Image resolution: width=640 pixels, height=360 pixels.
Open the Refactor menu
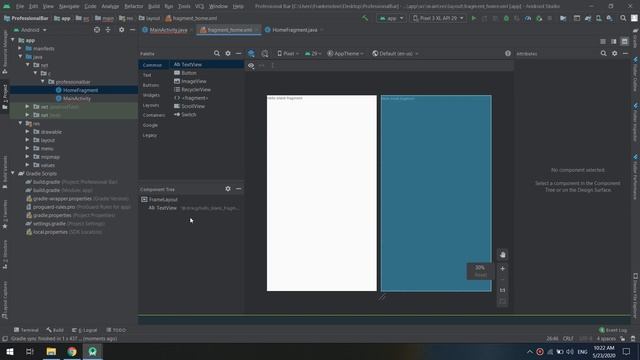pyautogui.click(x=133, y=7)
